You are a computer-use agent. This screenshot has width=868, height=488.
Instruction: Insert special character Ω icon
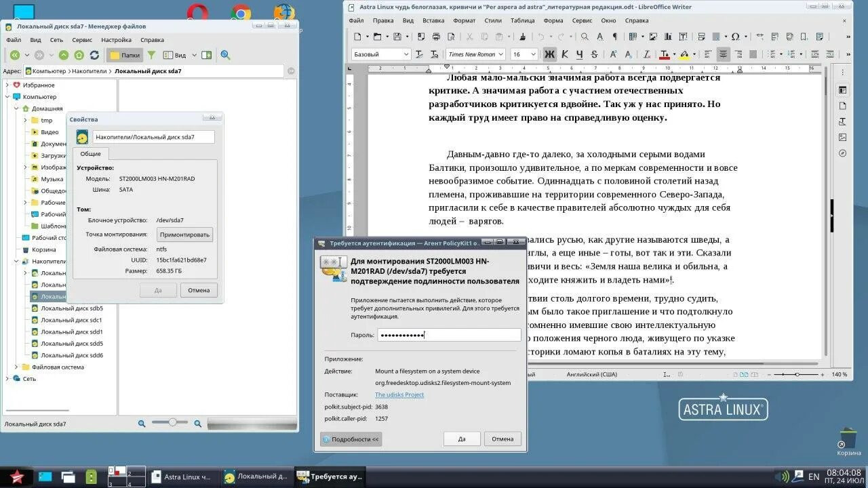735,37
